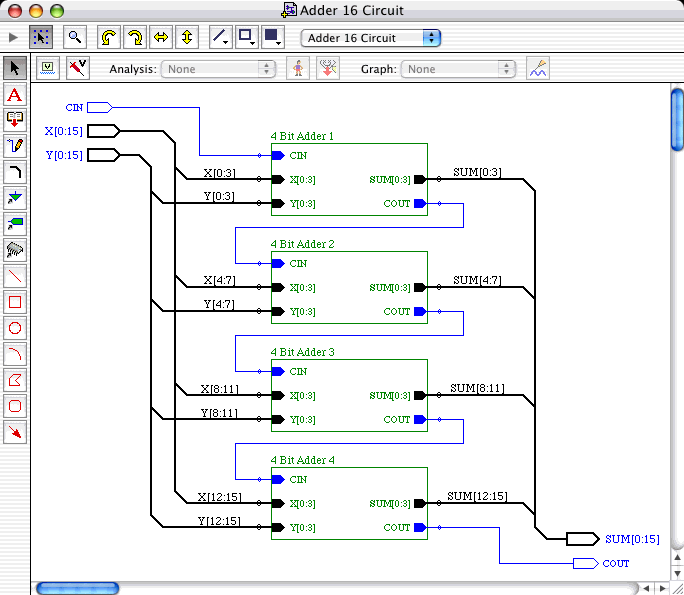Click the flip vertical arrow icon

[186, 38]
